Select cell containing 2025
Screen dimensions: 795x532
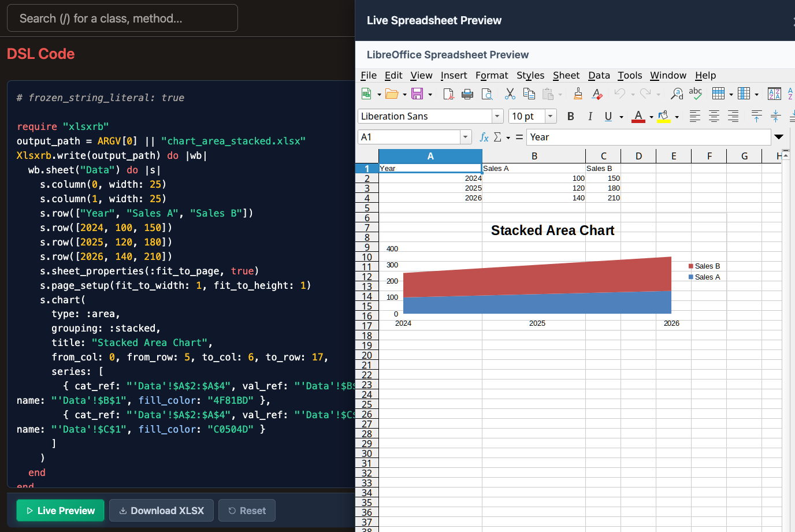click(x=430, y=188)
